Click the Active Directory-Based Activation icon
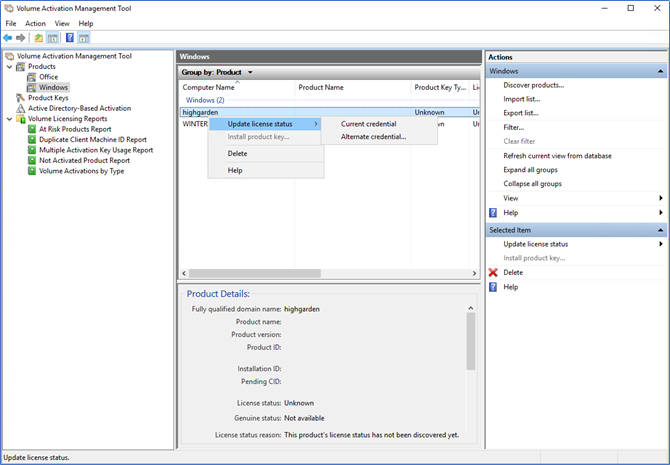 tap(21, 108)
